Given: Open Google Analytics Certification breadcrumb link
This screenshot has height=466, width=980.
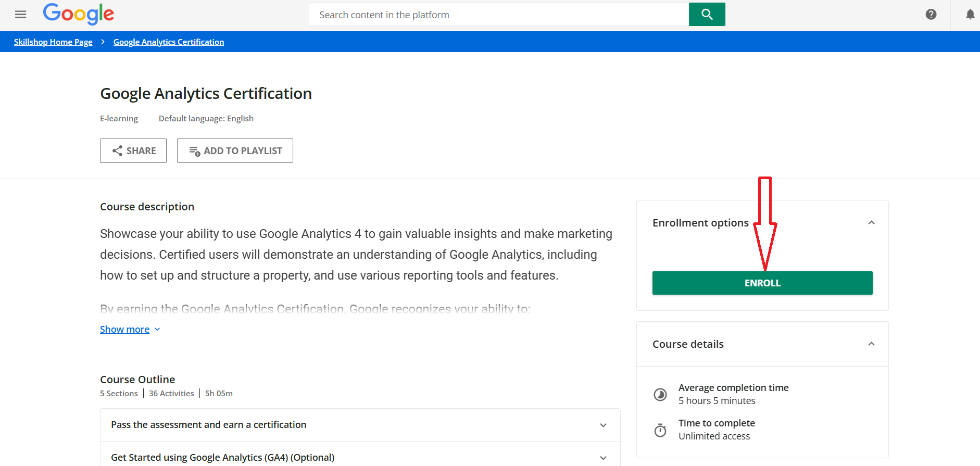Looking at the screenshot, I should [169, 42].
